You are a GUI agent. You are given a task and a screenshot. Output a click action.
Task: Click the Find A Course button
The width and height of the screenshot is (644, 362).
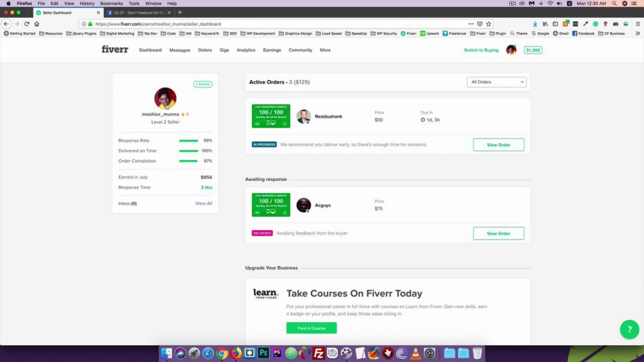pyautogui.click(x=311, y=328)
